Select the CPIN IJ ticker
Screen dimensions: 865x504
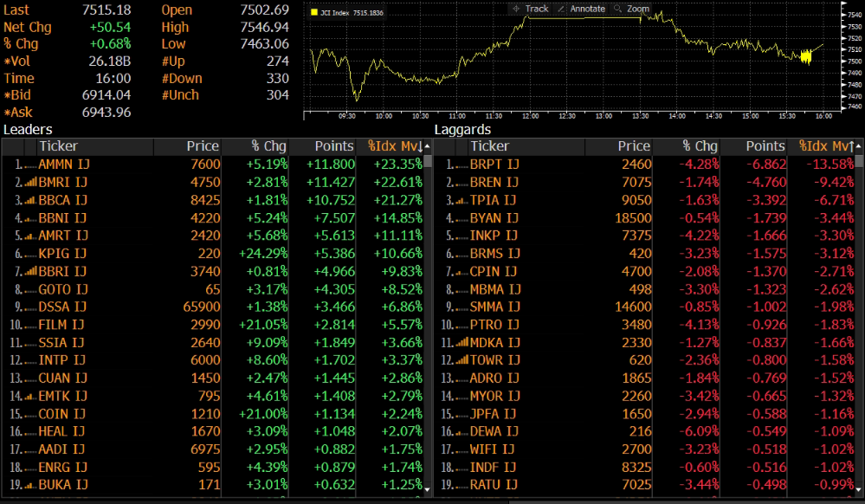(x=494, y=272)
